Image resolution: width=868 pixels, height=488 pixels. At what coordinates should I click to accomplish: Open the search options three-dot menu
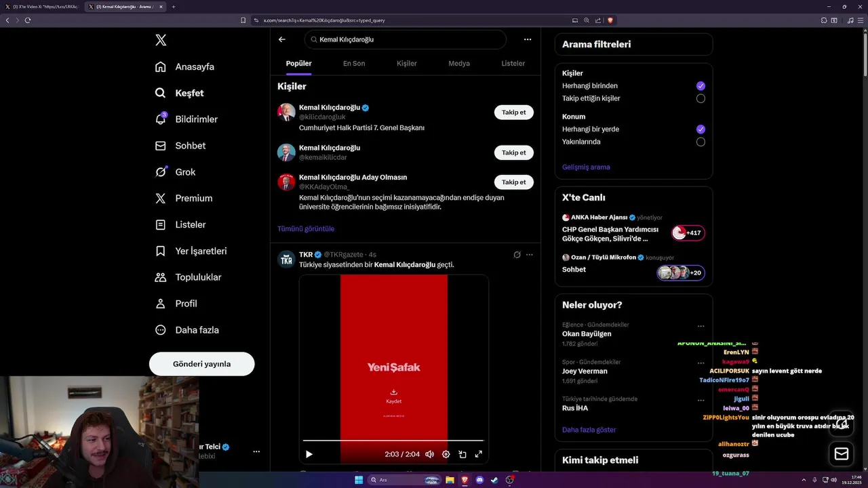coord(528,39)
